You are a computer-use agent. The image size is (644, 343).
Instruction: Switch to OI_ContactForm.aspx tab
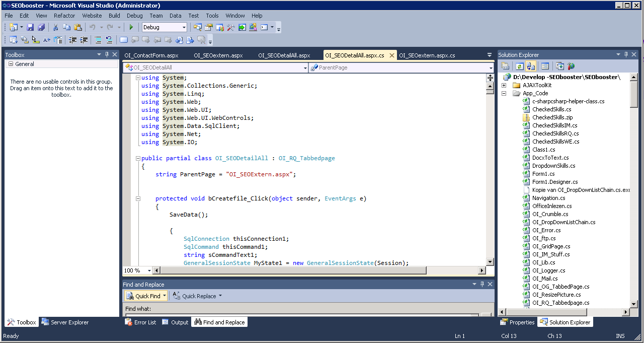coord(151,55)
